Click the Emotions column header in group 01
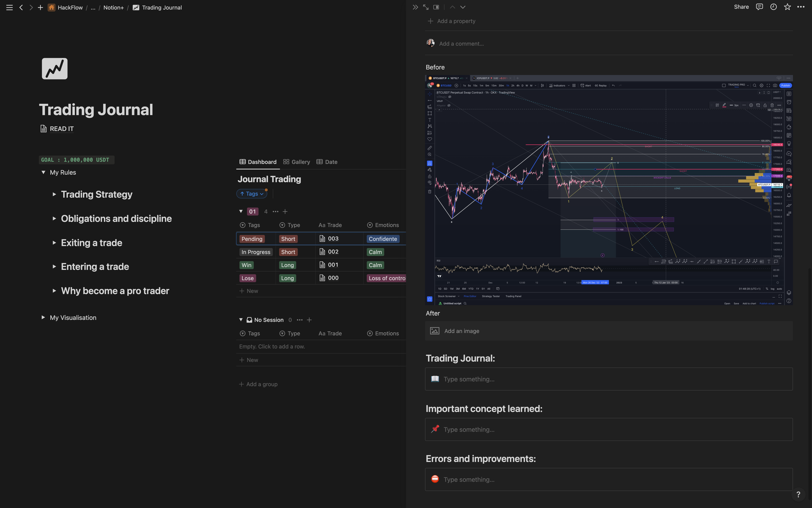The image size is (812, 508). pos(383,225)
